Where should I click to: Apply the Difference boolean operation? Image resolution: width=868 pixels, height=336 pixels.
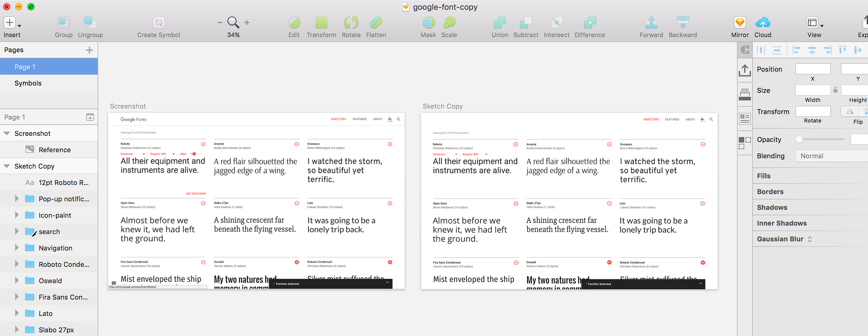coord(590,23)
